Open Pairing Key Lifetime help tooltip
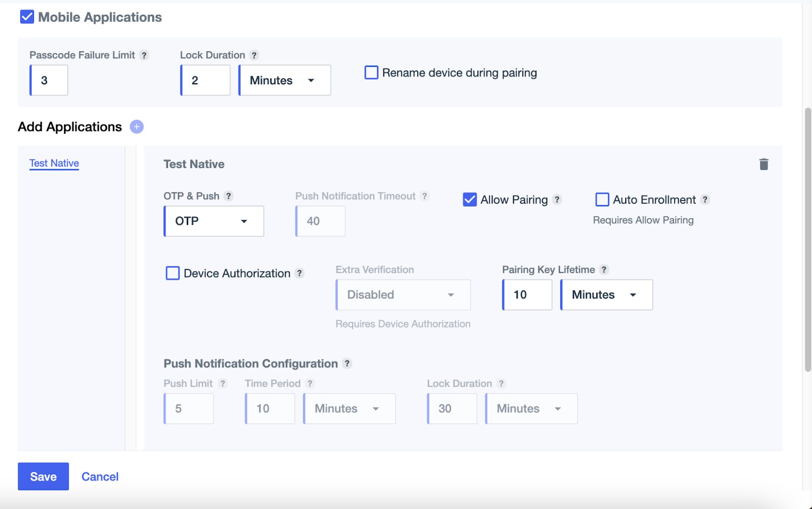The width and height of the screenshot is (812, 509). click(x=604, y=270)
